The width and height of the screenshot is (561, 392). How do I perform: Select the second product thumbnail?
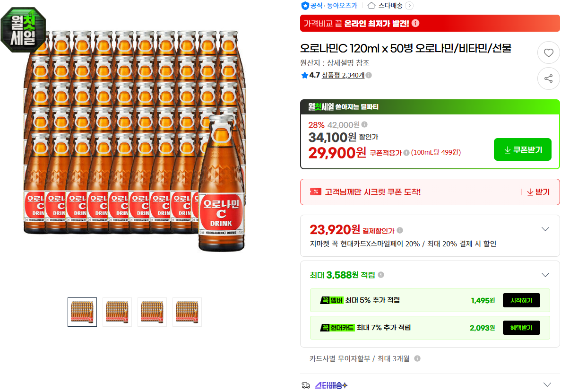[117, 312]
